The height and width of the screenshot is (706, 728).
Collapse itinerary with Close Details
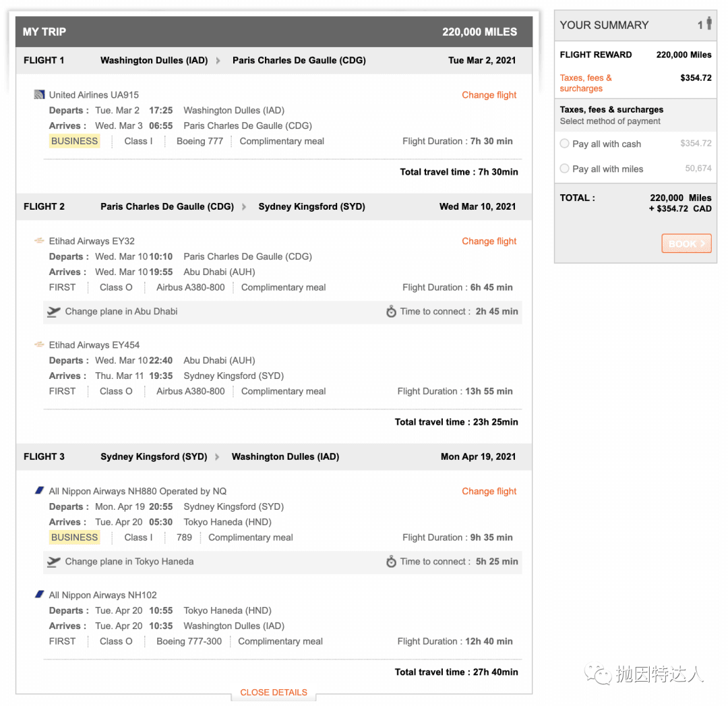click(x=274, y=693)
